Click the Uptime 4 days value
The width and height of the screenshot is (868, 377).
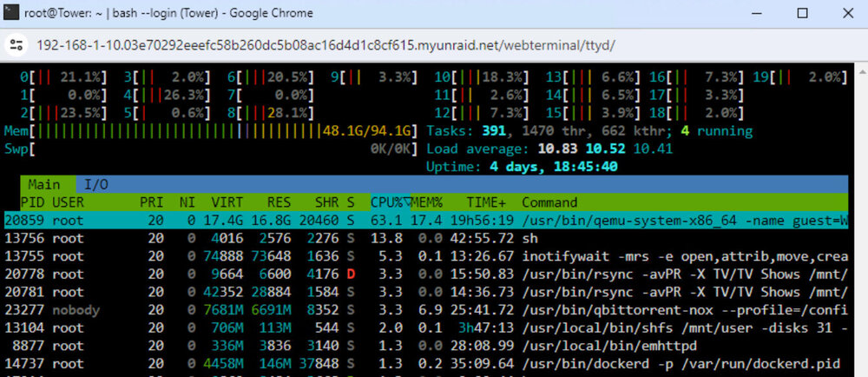point(554,167)
